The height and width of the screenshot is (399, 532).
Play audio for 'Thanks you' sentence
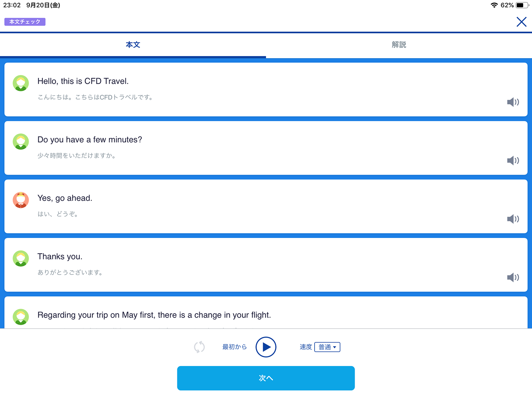click(513, 277)
